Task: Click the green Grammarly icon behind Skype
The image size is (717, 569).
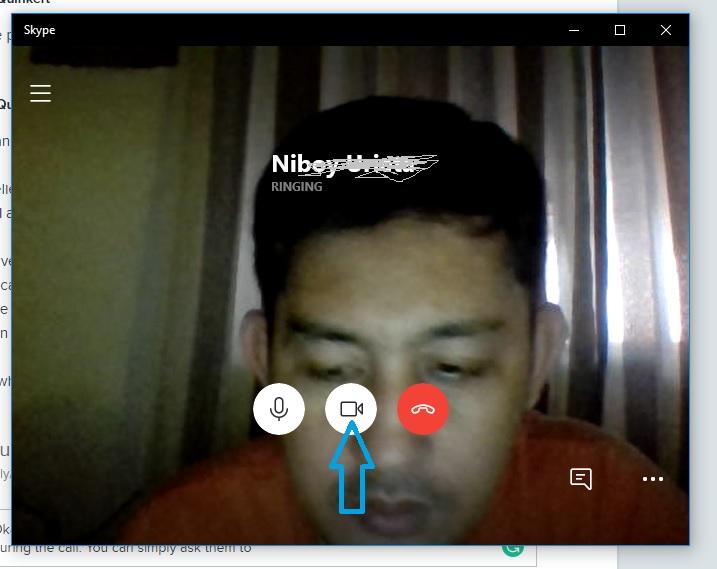Action: [513, 550]
